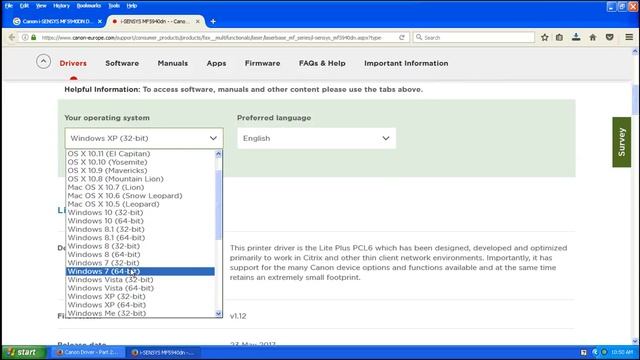Select Windows XP (32-bit) list option
This screenshot has height=360, width=640.
[140, 296]
